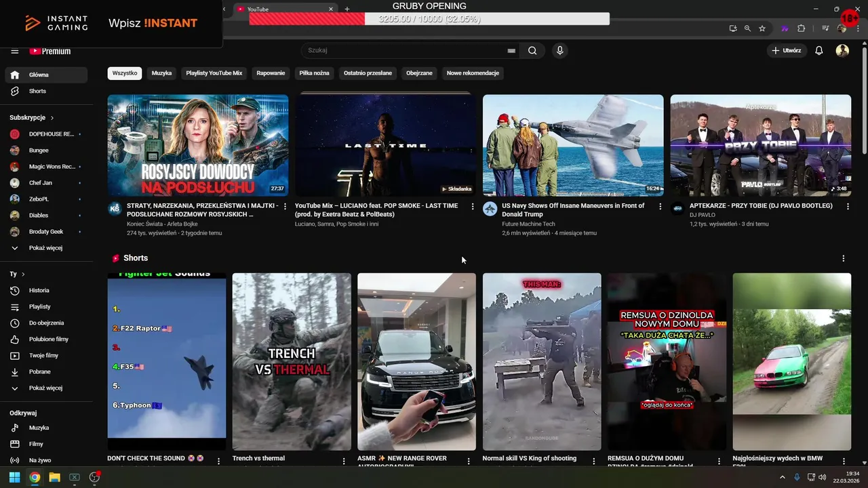Image resolution: width=868 pixels, height=488 pixels.
Task: Open Filmy under Odkrywaj
Action: (46, 445)
